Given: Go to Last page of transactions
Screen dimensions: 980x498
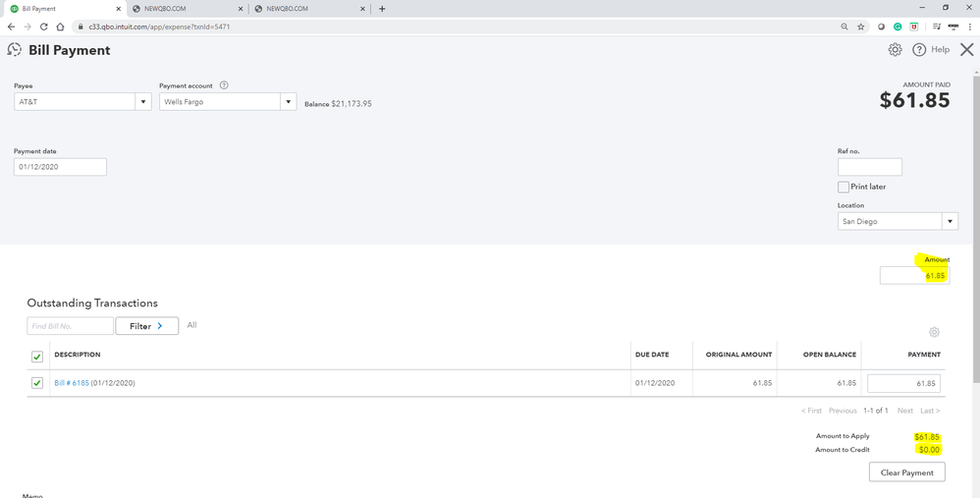Looking at the screenshot, I should [x=929, y=411].
